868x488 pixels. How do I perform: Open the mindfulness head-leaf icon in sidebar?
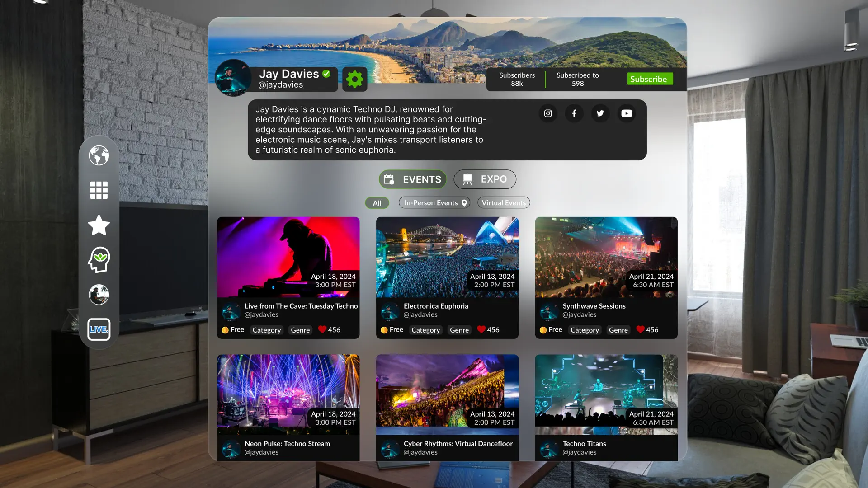pos(99,260)
